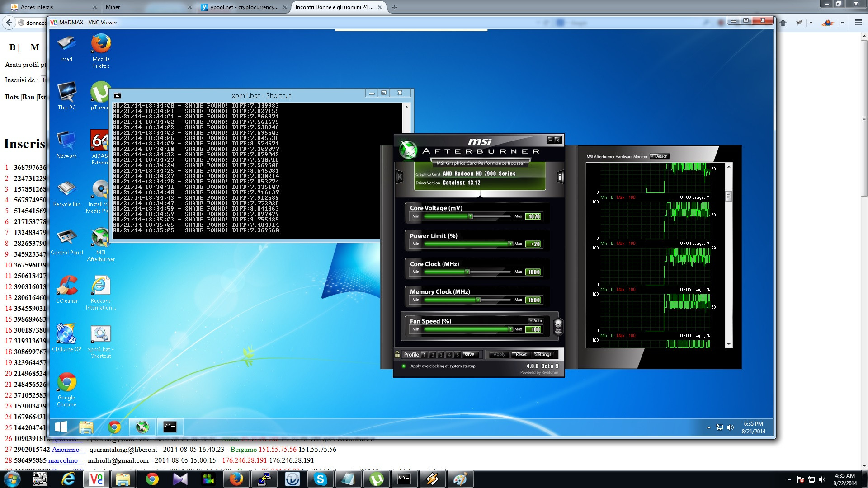868x488 pixels.
Task: Click browser back button
Action: [9, 23]
